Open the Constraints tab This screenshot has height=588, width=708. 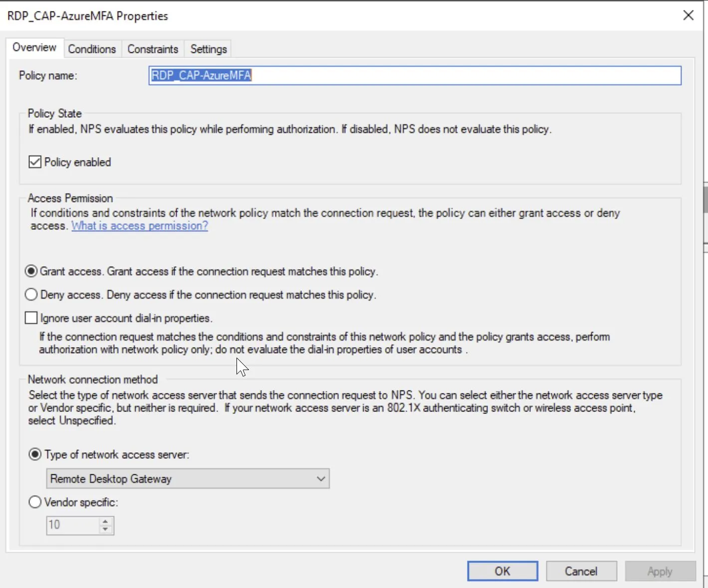click(153, 49)
